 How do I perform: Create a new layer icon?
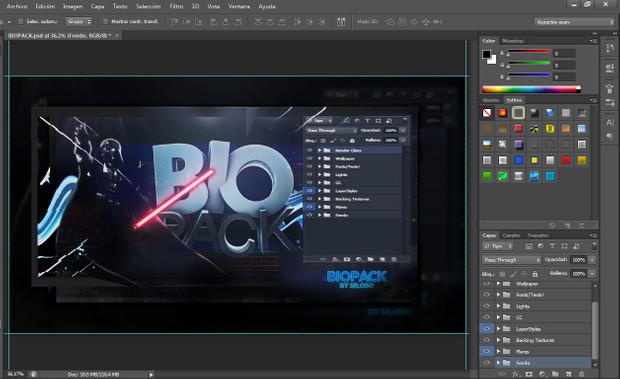[x=568, y=374]
